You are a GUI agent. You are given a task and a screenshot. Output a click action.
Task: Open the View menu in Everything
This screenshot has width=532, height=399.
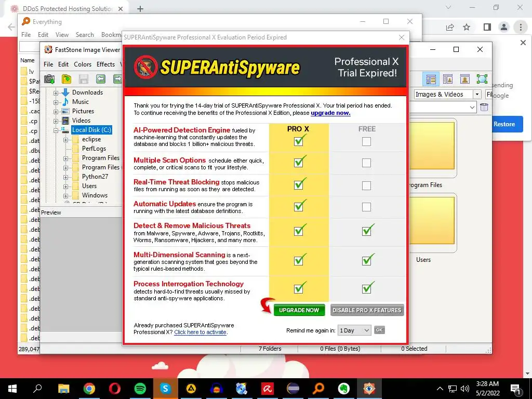62,35
